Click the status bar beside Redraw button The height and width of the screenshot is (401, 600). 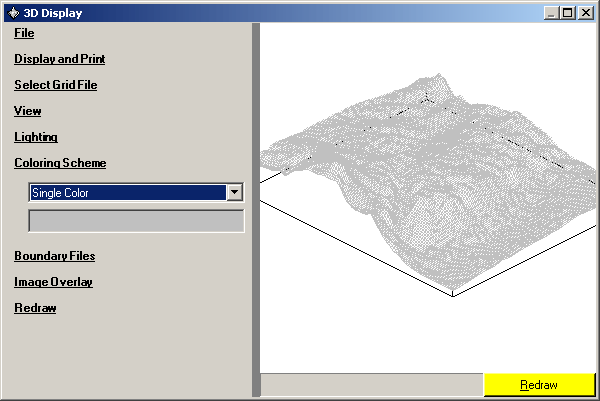[372, 385]
